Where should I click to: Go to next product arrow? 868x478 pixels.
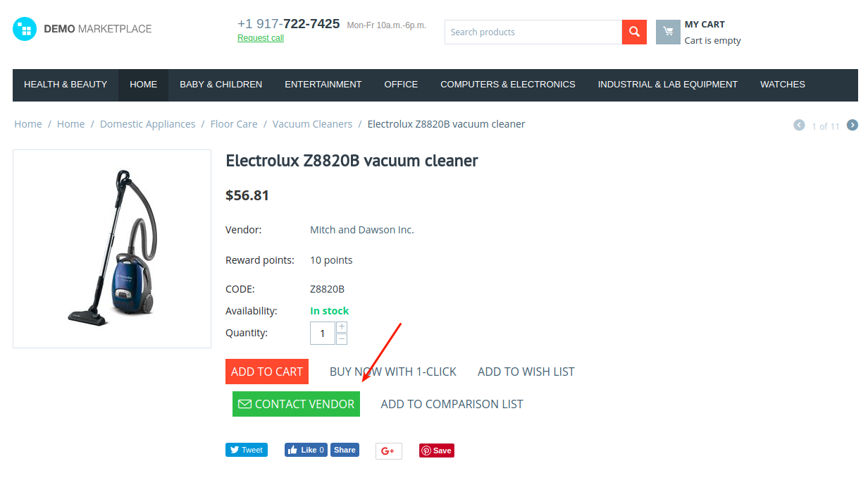(852, 125)
